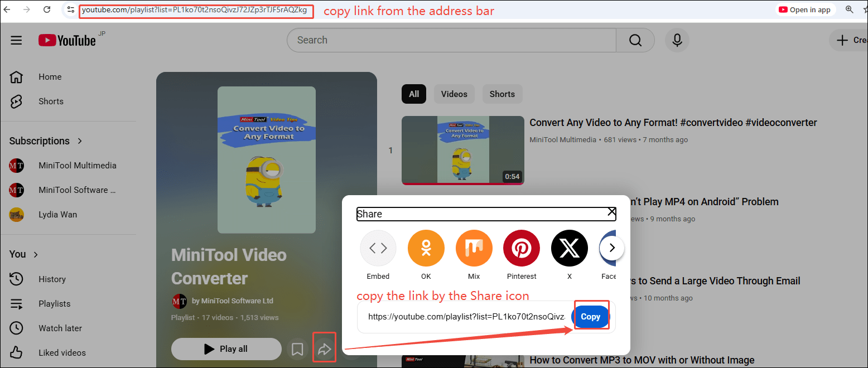Click the Copy button in the Share dialog
The width and height of the screenshot is (868, 368).
coord(591,316)
